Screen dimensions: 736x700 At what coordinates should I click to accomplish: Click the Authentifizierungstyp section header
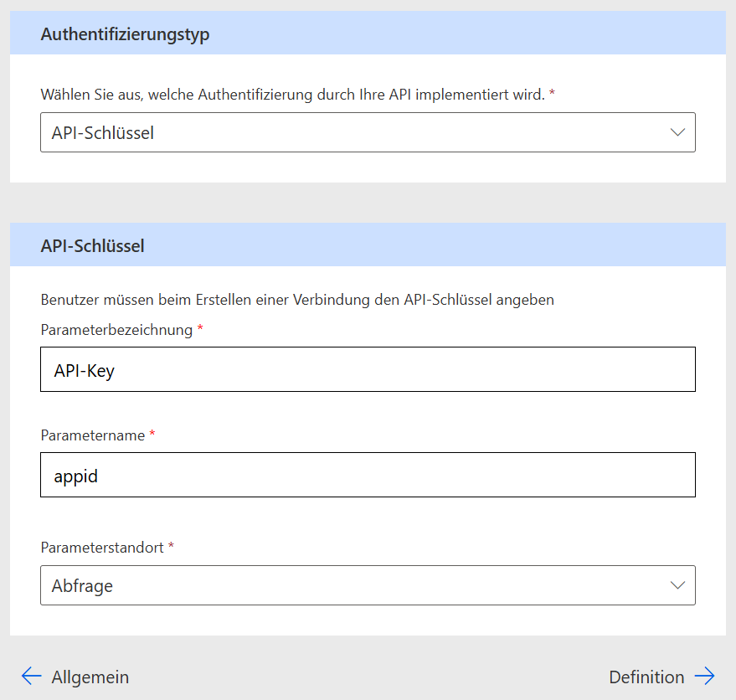125,34
